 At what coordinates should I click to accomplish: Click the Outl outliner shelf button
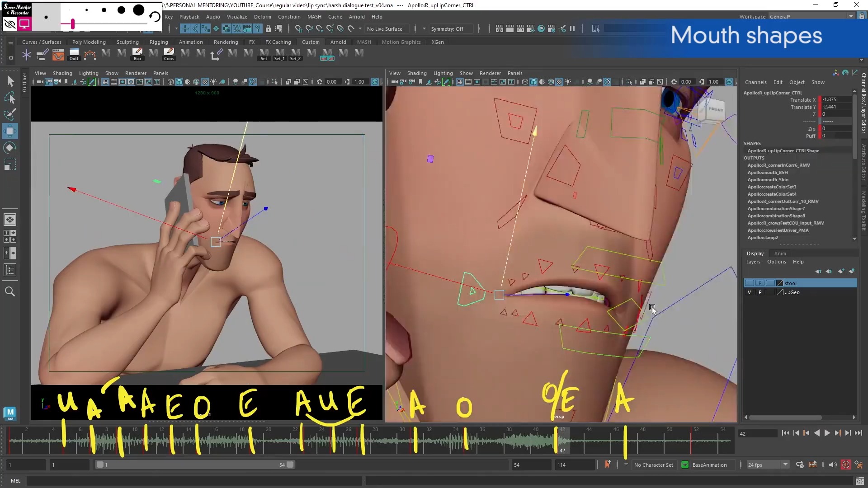74,55
